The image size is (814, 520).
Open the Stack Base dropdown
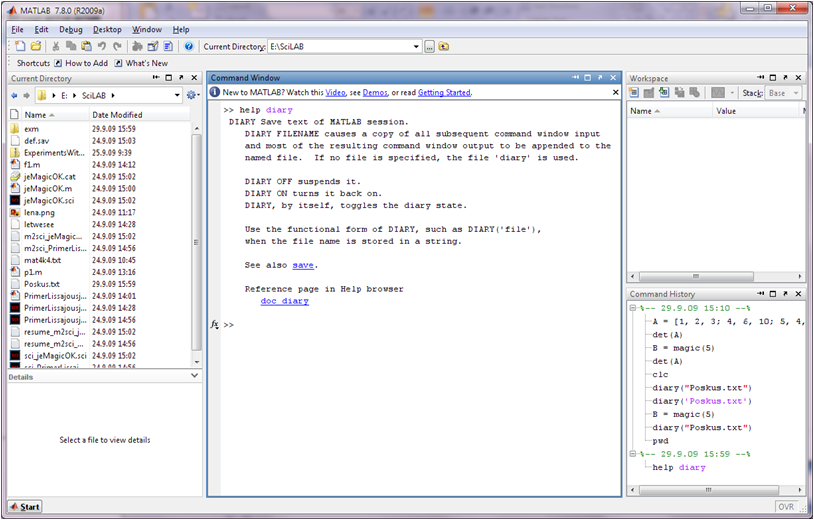tap(795, 93)
